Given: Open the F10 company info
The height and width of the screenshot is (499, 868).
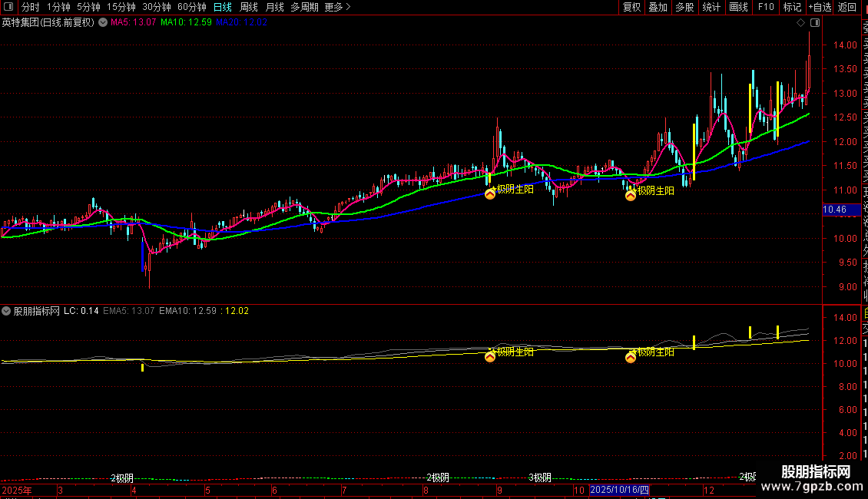Looking at the screenshot, I should tap(766, 7).
